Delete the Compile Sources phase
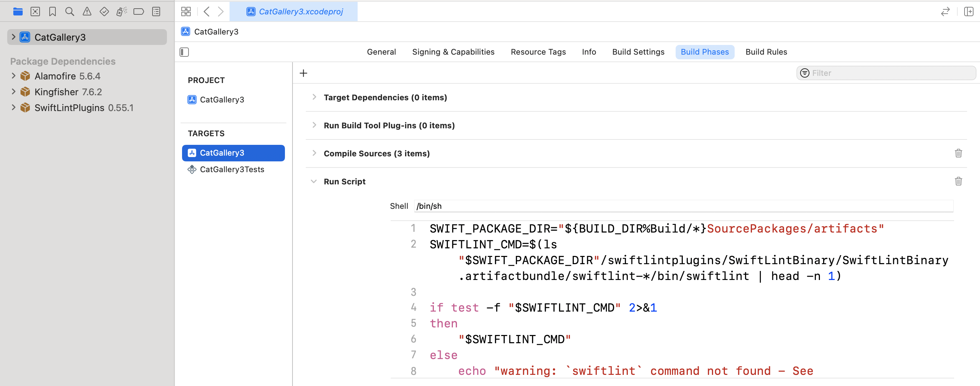The width and height of the screenshot is (980, 386). click(958, 153)
